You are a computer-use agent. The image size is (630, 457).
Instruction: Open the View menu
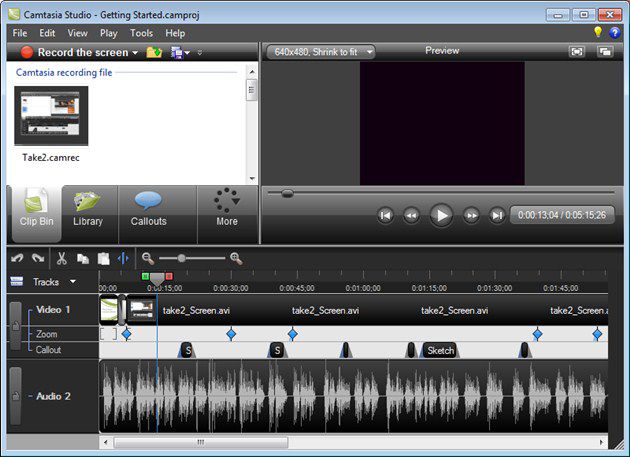click(77, 33)
